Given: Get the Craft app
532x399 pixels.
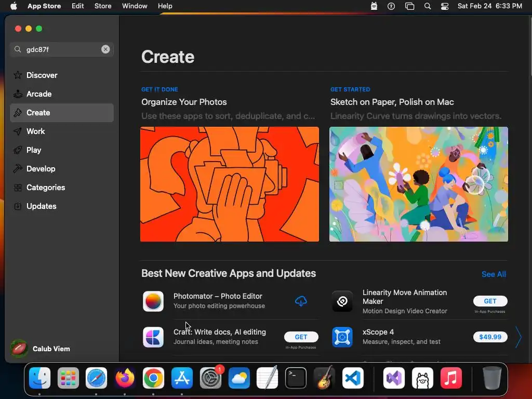Looking at the screenshot, I should click(x=301, y=337).
